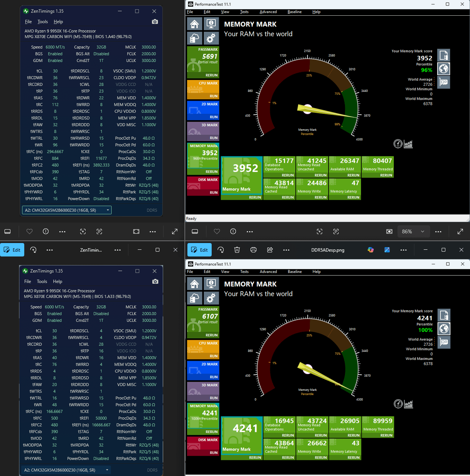The image size is (470, 476).
Task: Select the Memory Write 24486 tile
Action: (312, 189)
